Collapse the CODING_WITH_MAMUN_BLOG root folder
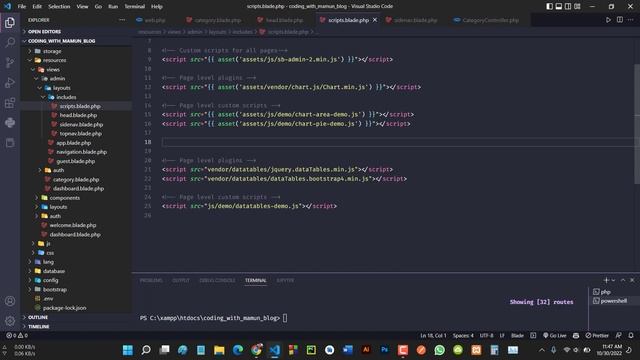640x360 pixels. pyautogui.click(x=76, y=41)
